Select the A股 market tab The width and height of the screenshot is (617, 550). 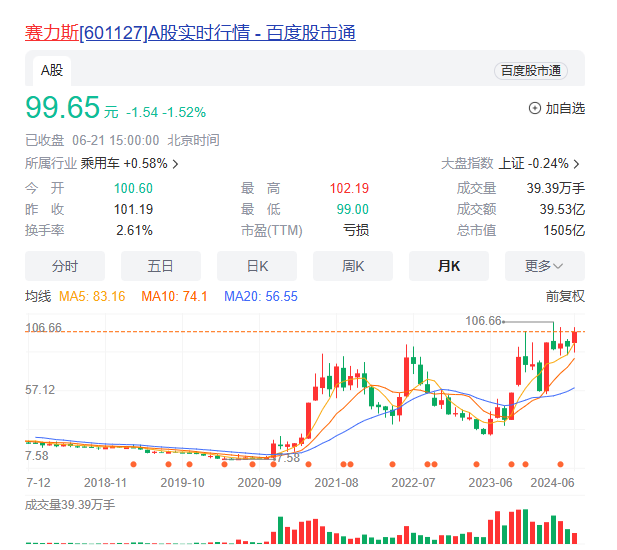[x=51, y=71]
